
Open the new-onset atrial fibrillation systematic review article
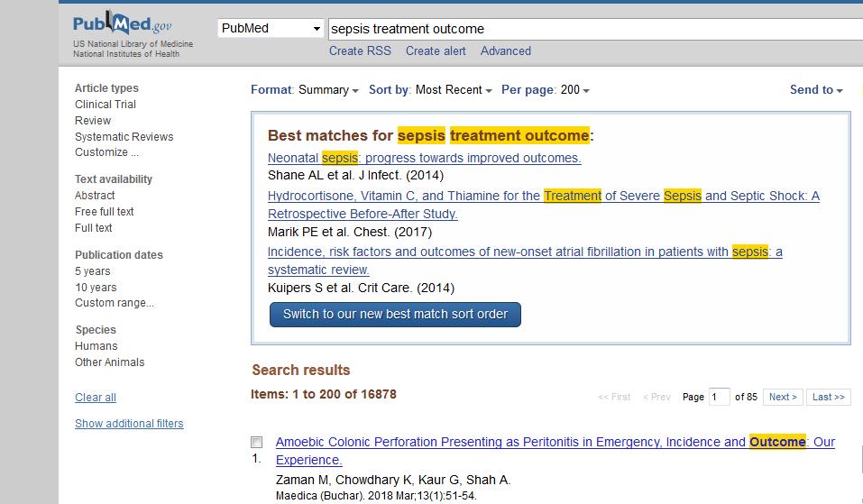click(525, 261)
